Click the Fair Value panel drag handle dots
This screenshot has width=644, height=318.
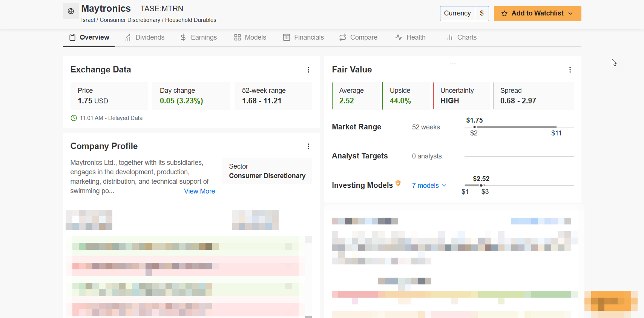tap(453, 64)
